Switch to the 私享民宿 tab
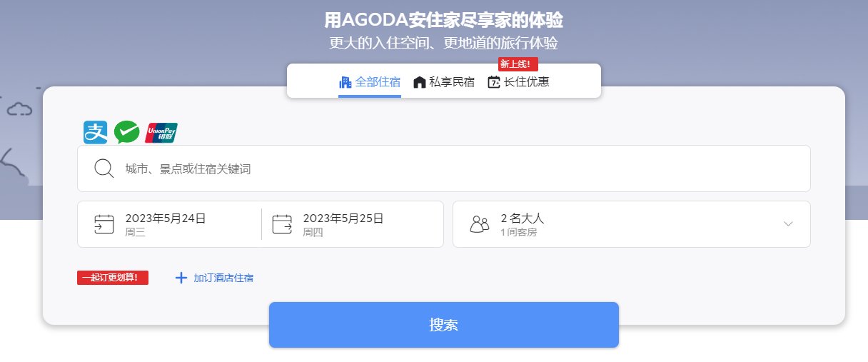The width and height of the screenshot is (868, 362). [444, 82]
